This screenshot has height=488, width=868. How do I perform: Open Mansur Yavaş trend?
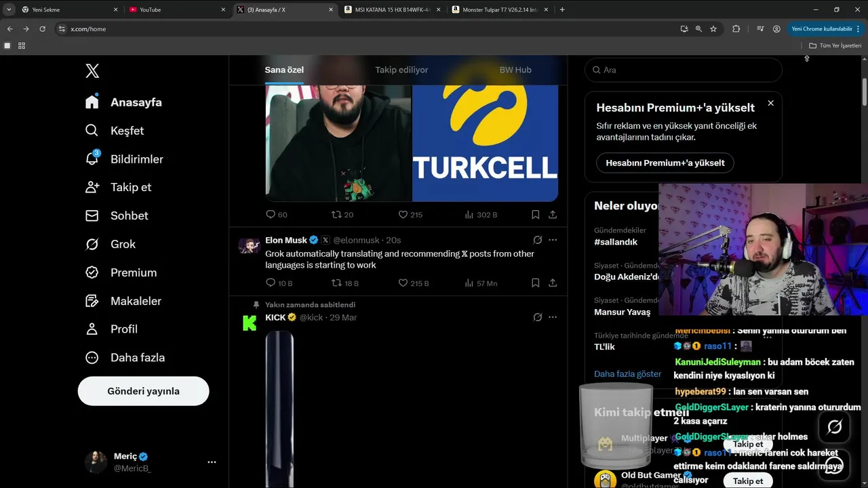click(622, 312)
